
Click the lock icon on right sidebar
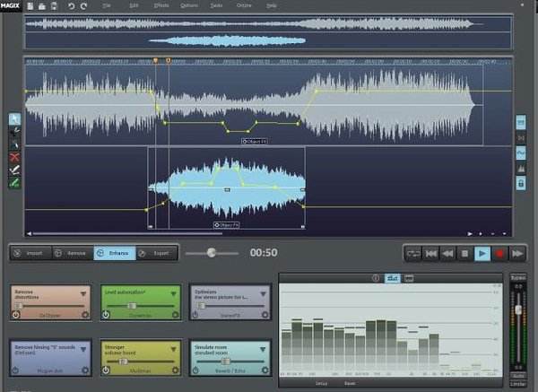pos(520,183)
